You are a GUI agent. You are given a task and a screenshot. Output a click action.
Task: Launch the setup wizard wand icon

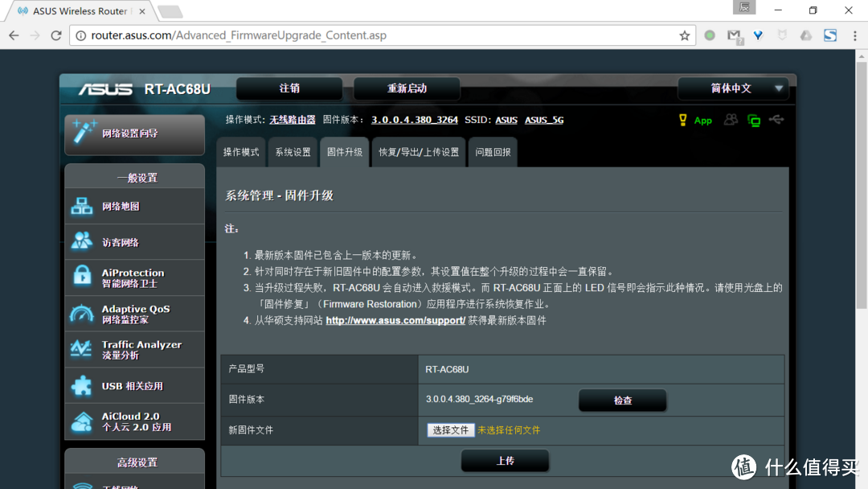click(x=84, y=132)
